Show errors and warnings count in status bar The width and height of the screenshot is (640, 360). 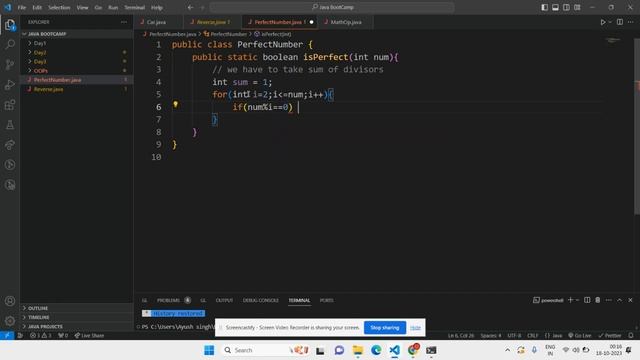[x=41, y=336]
